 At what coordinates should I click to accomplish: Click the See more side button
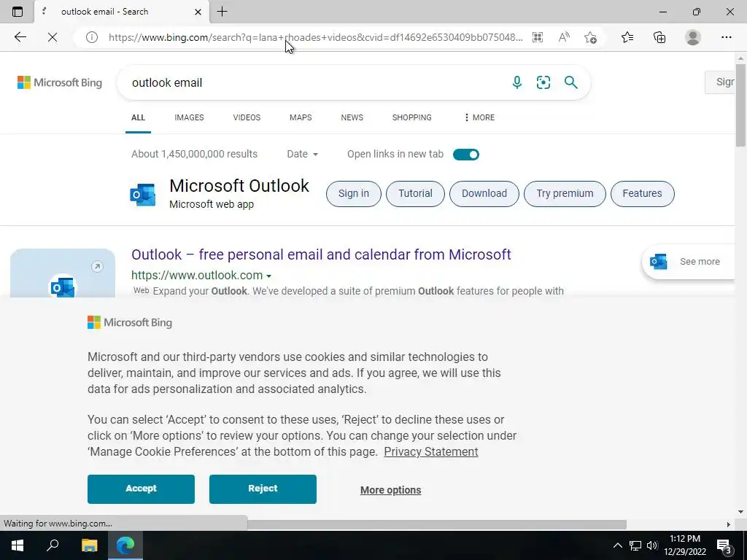689,262
